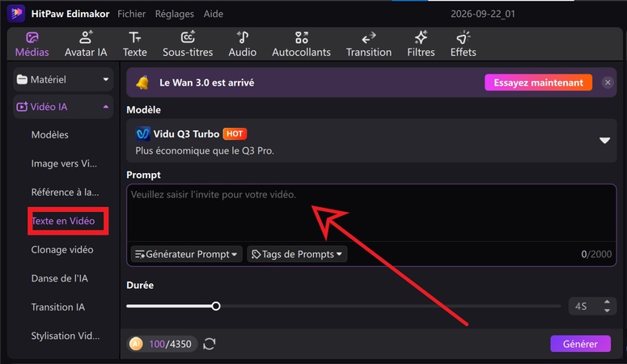The height and width of the screenshot is (364, 627).
Task: Open the Effets tab
Action: [463, 44]
